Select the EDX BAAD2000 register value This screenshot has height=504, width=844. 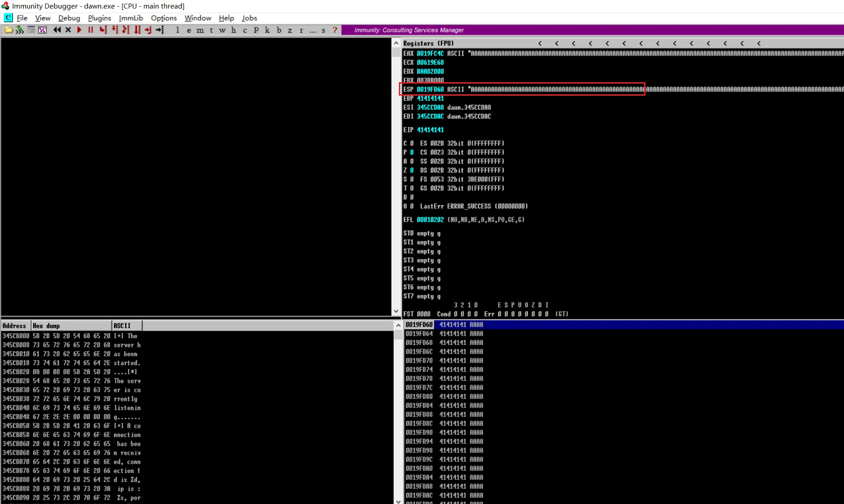click(430, 71)
